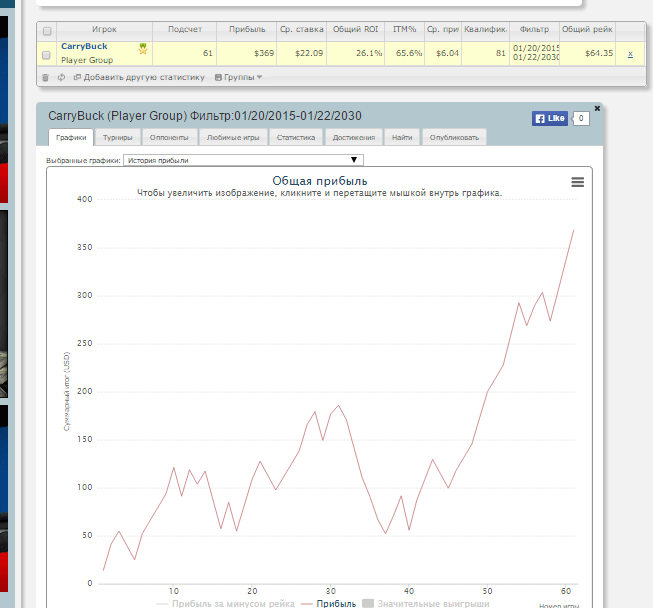Click the 26.1% ROI cell
Screen dimensions: 653x608
tap(356, 53)
